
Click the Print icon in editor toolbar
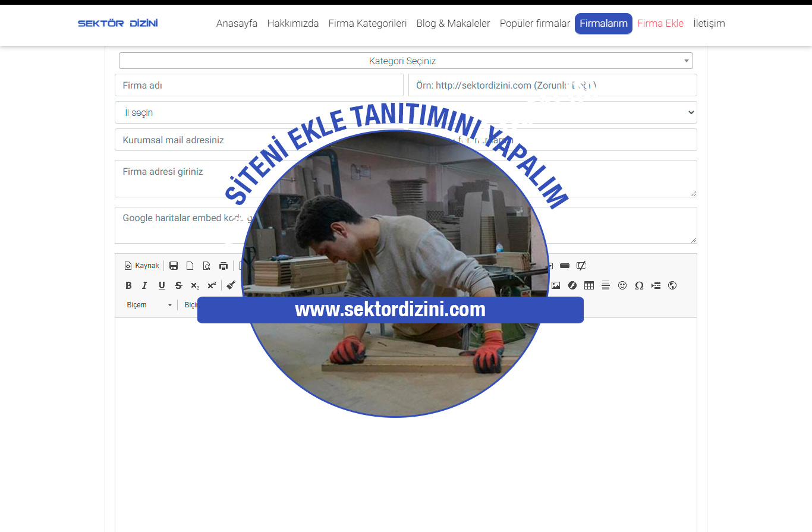click(x=224, y=266)
